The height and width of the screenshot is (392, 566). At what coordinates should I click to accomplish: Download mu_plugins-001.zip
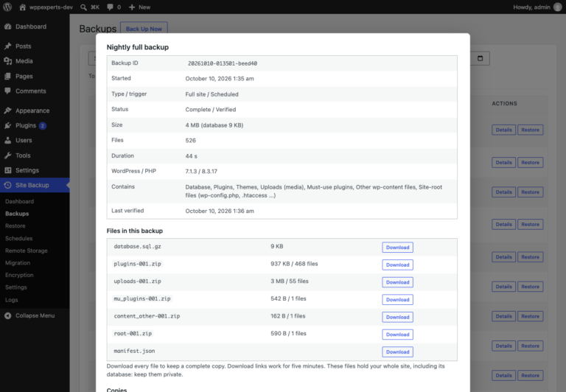(x=397, y=300)
